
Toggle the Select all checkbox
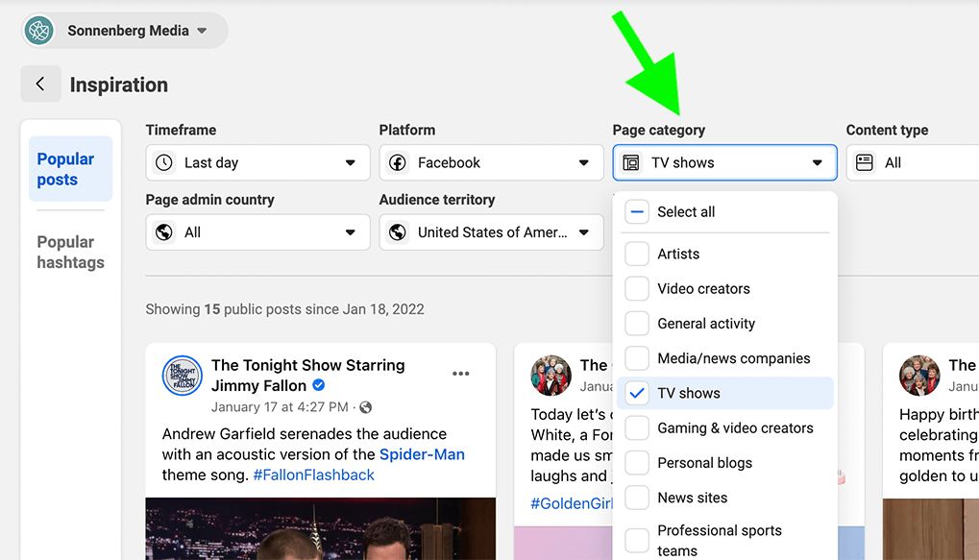[637, 212]
